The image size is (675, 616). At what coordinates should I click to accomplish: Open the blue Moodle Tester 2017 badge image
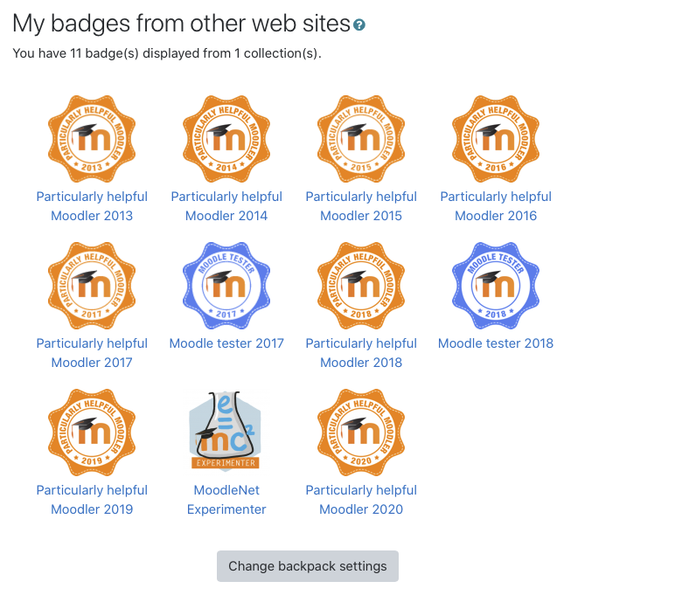point(226,286)
